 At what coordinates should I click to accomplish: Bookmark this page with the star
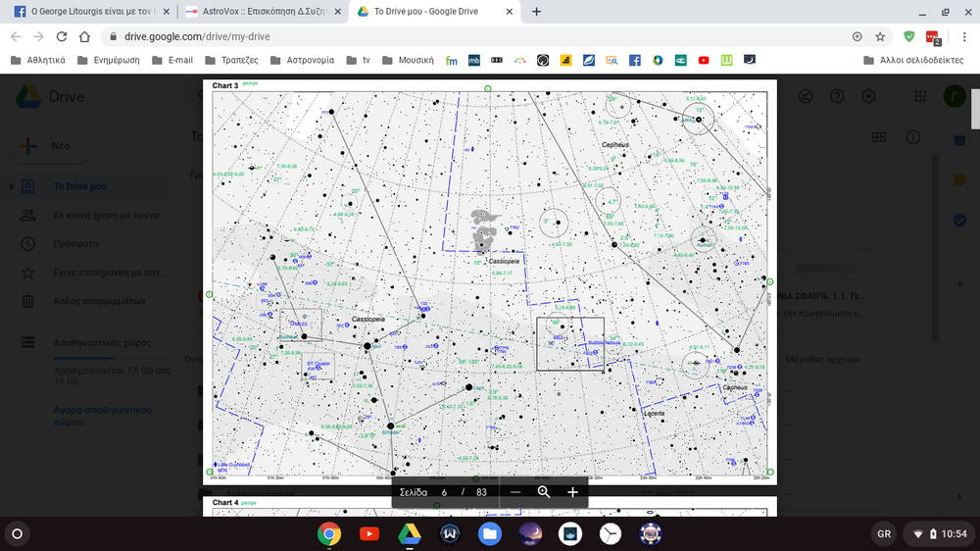880,36
